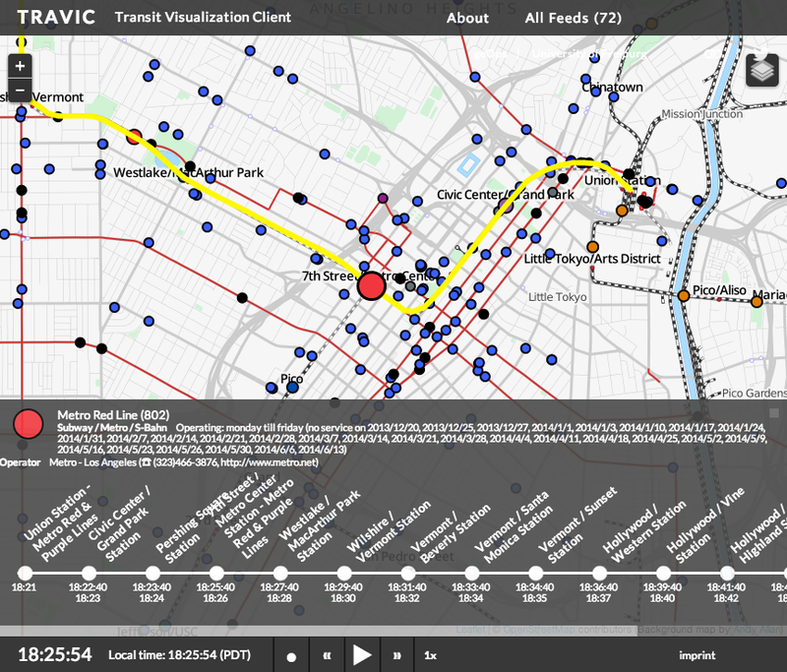This screenshot has width=787, height=672.
Task: Click the round dot button beside rewind
Action: [x=291, y=656]
